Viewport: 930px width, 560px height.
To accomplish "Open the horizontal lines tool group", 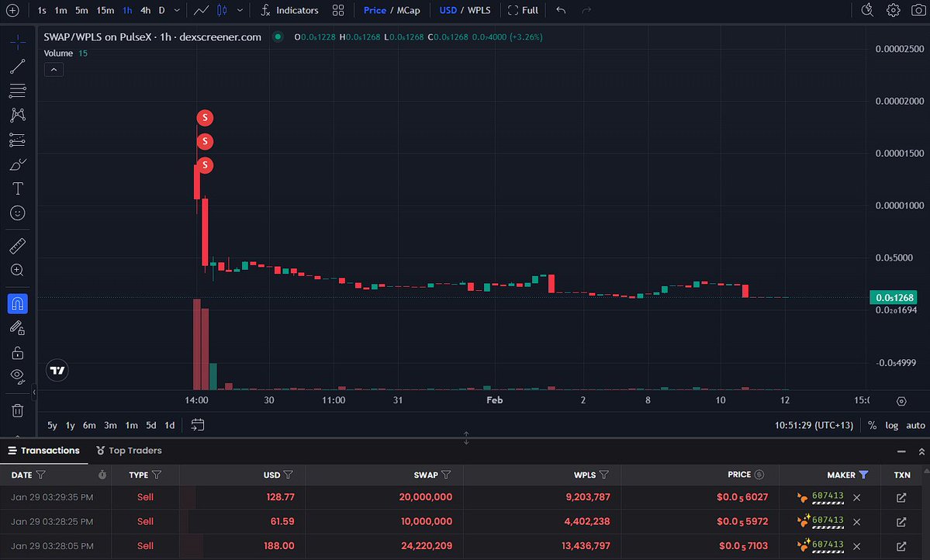I will coord(17,91).
